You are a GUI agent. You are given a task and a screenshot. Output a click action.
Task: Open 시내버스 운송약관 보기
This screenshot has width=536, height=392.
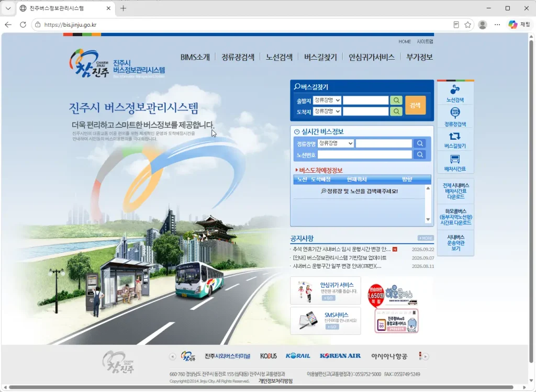tap(456, 243)
